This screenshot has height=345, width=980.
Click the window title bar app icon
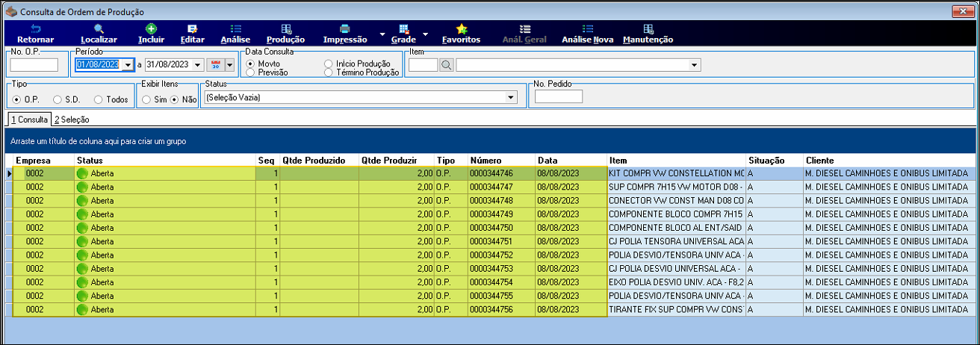tap(11, 11)
